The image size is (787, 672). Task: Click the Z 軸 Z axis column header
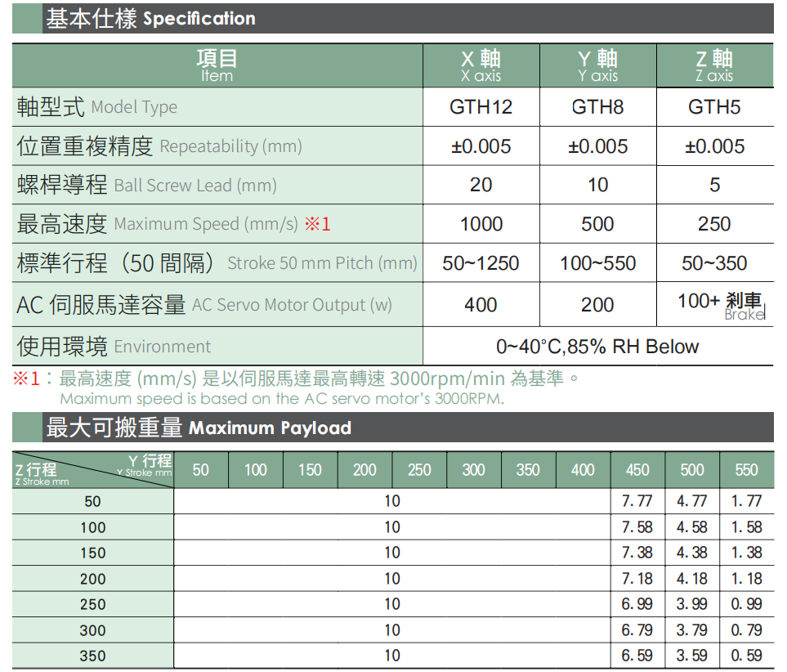click(714, 65)
